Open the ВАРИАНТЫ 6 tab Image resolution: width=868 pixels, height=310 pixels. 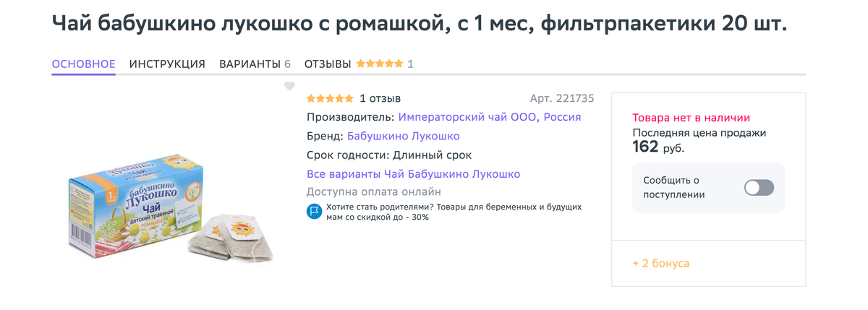pos(255,64)
